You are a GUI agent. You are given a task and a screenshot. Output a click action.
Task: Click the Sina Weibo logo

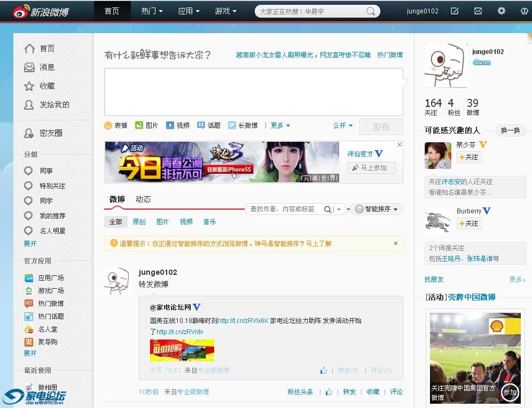tap(41, 12)
